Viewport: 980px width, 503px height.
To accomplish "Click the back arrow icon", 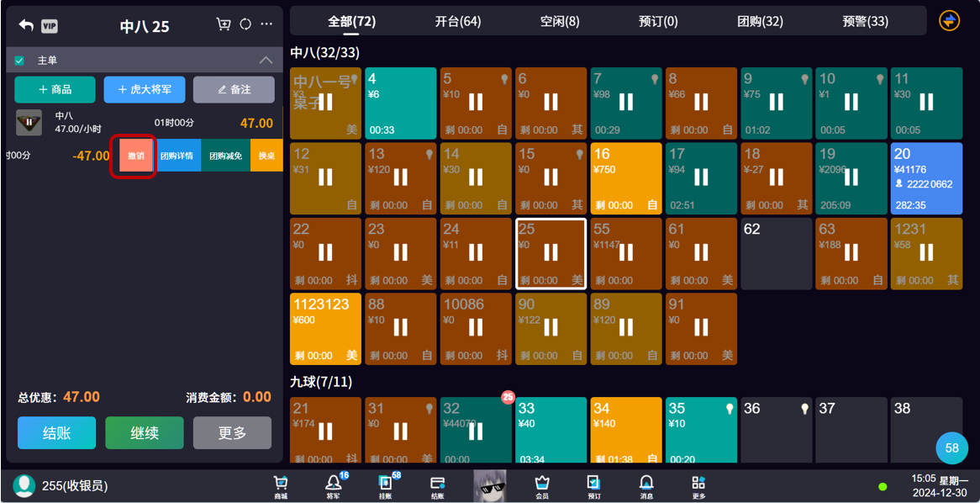I will (26, 25).
